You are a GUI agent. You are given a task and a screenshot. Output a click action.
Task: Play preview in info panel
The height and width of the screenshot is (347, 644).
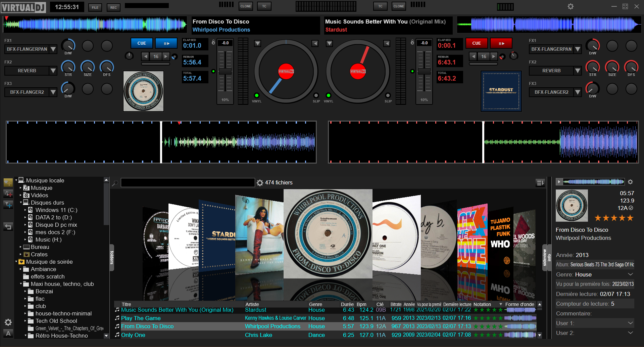tap(559, 182)
